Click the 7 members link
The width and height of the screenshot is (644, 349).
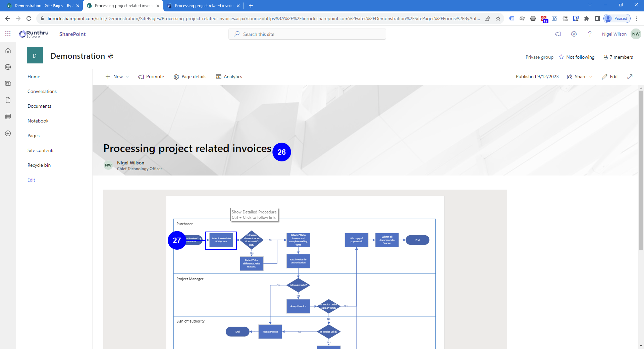click(618, 57)
